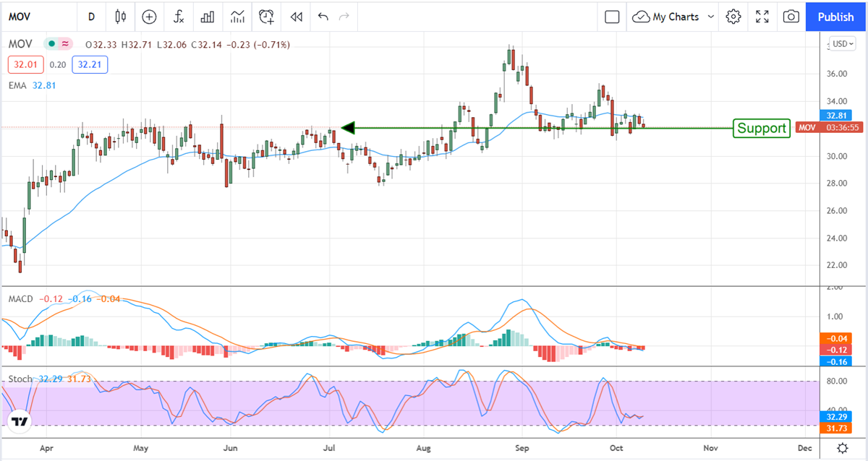Expand the My Charts dropdown
The height and width of the screenshot is (461, 868).
673,16
